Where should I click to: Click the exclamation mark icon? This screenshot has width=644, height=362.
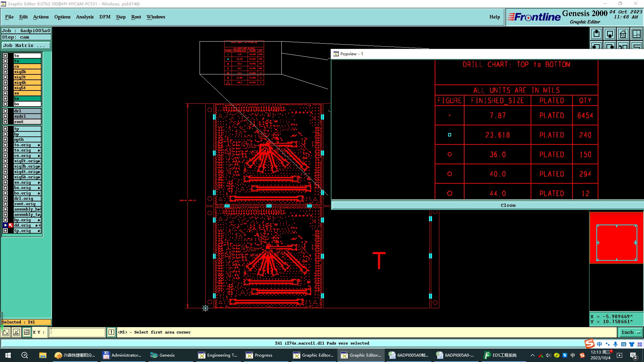click(x=111, y=332)
